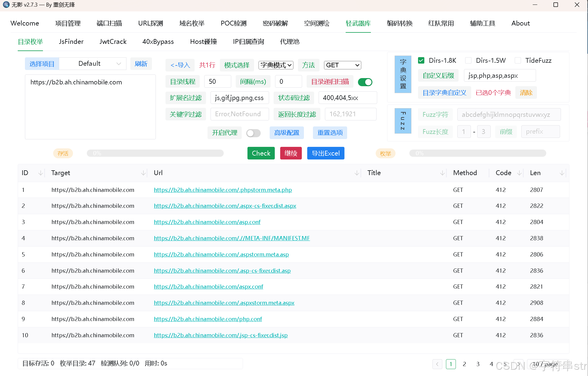This screenshot has height=376, width=588.
Task: Open the .phpstorm.meta.php result link
Action: point(223,190)
